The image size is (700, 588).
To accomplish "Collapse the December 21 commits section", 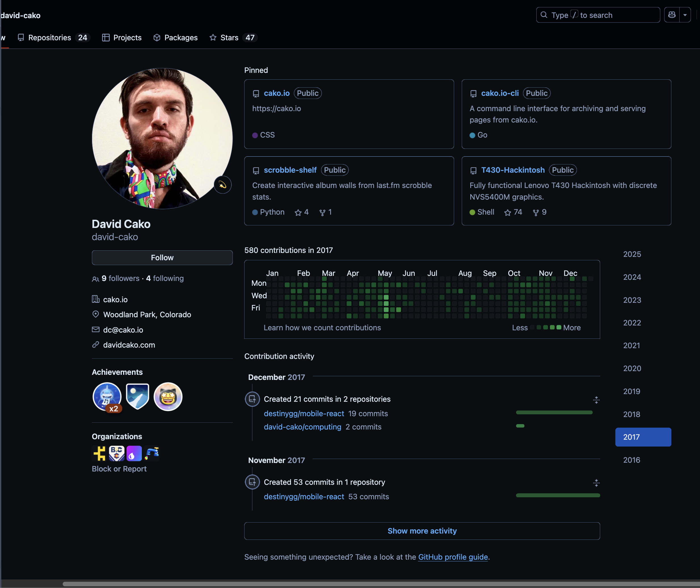I will (596, 400).
